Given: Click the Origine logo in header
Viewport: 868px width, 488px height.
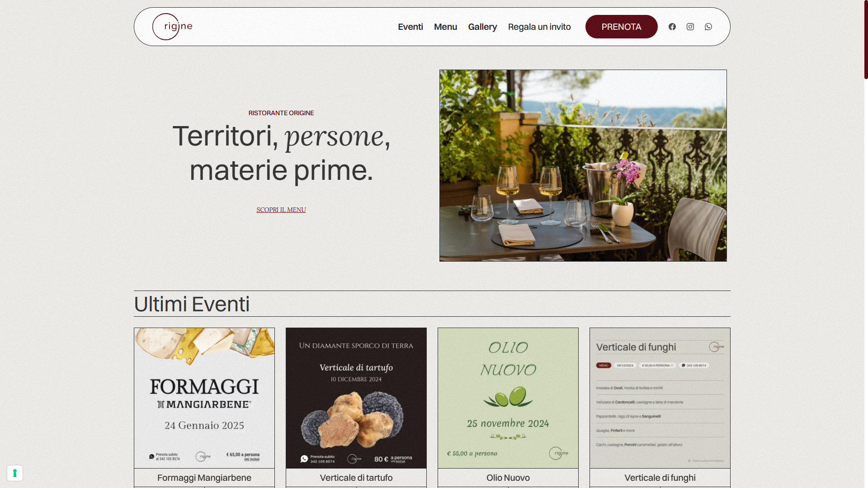Looking at the screenshot, I should pos(172,27).
